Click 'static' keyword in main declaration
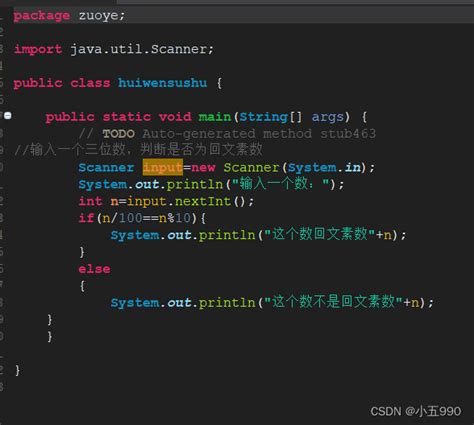The width and height of the screenshot is (474, 425). (127, 117)
